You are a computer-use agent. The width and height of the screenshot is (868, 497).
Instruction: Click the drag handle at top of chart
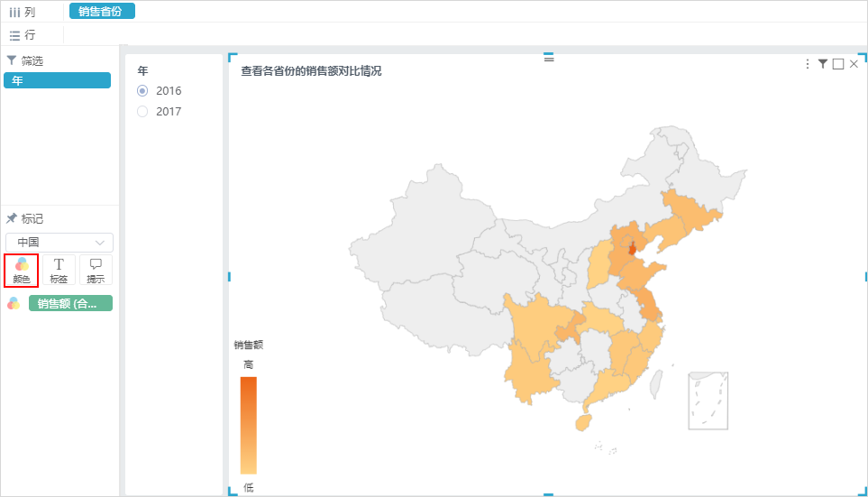549,58
